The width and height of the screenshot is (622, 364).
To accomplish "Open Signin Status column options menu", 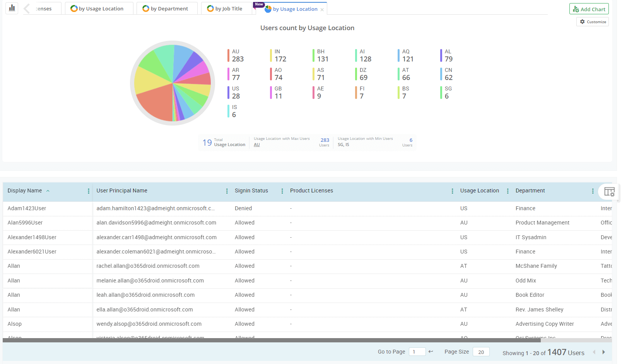I will (x=282, y=191).
